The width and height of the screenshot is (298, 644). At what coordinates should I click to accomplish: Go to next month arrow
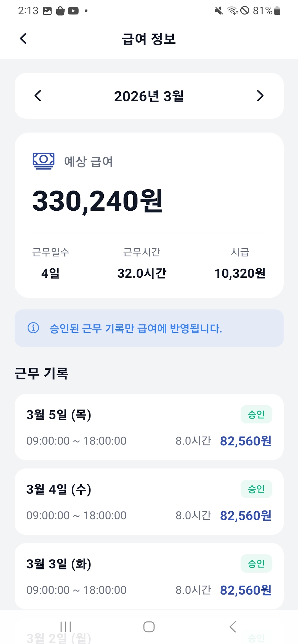260,96
